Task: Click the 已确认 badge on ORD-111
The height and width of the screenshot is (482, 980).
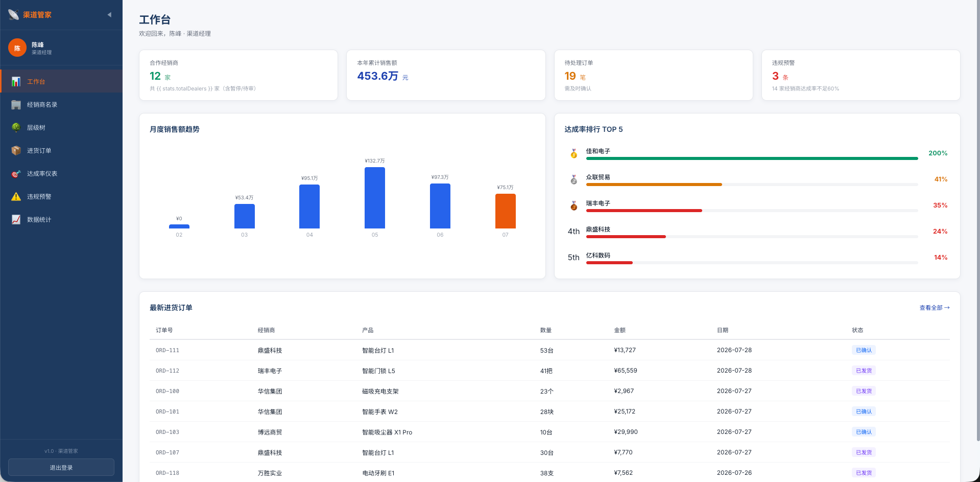Action: (864, 350)
